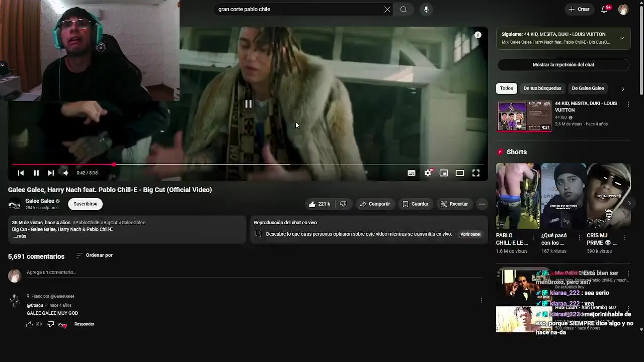This screenshot has height=362, width=644.
Task: Open menu for 44 KID Louis Vuitton video
Action: [628, 104]
